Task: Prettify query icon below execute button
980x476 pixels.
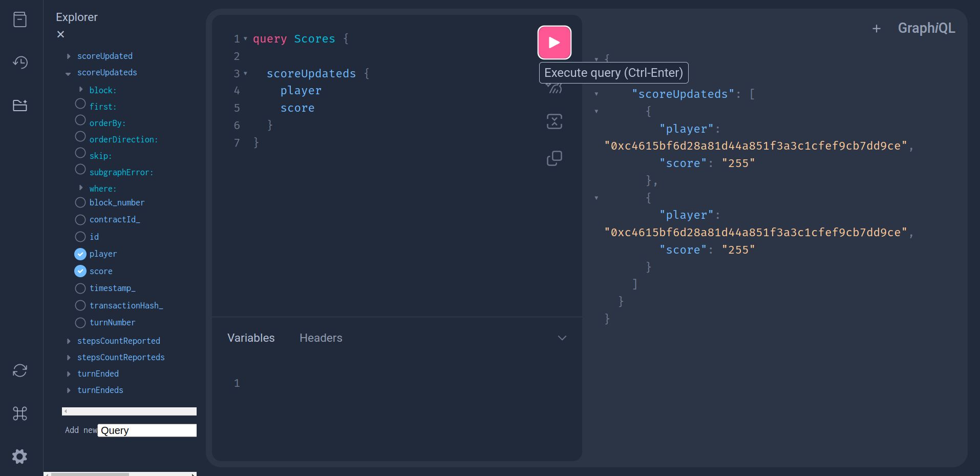Action: (555, 88)
